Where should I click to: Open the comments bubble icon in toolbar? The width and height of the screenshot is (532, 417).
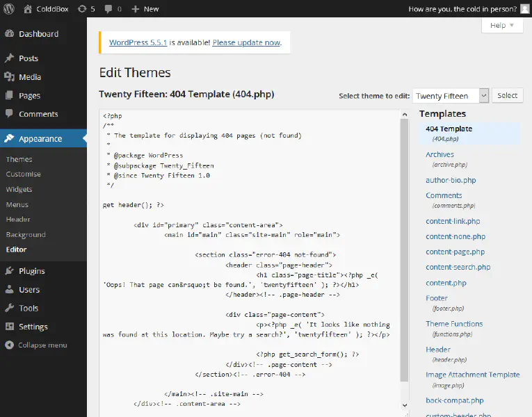[108, 9]
